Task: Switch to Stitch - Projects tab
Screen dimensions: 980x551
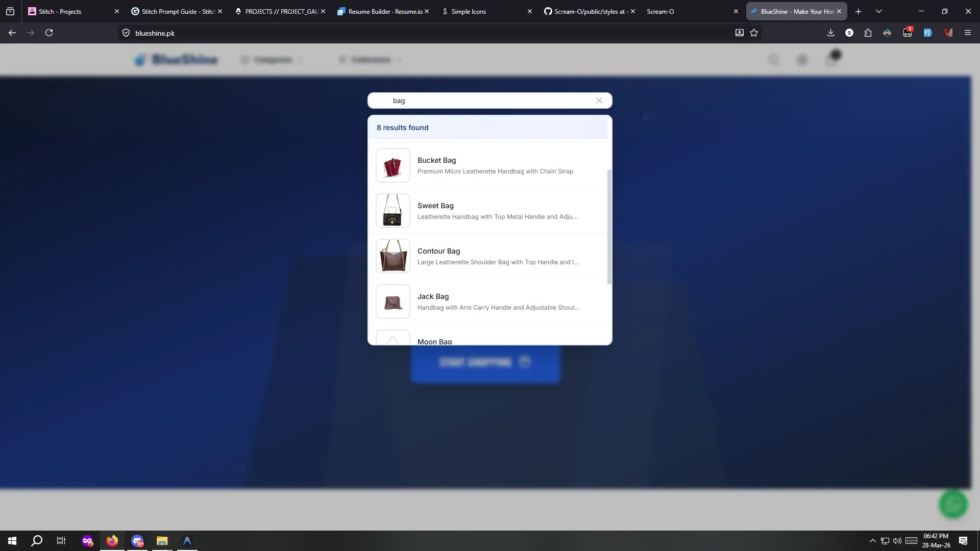Action: pyautogui.click(x=60, y=11)
